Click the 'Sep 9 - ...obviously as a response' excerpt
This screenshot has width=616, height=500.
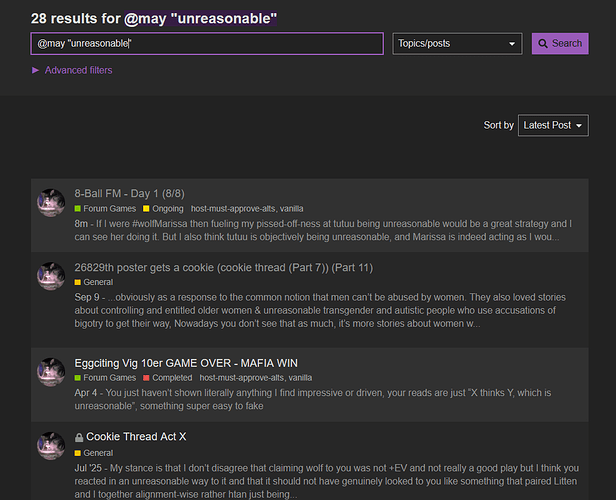point(320,310)
